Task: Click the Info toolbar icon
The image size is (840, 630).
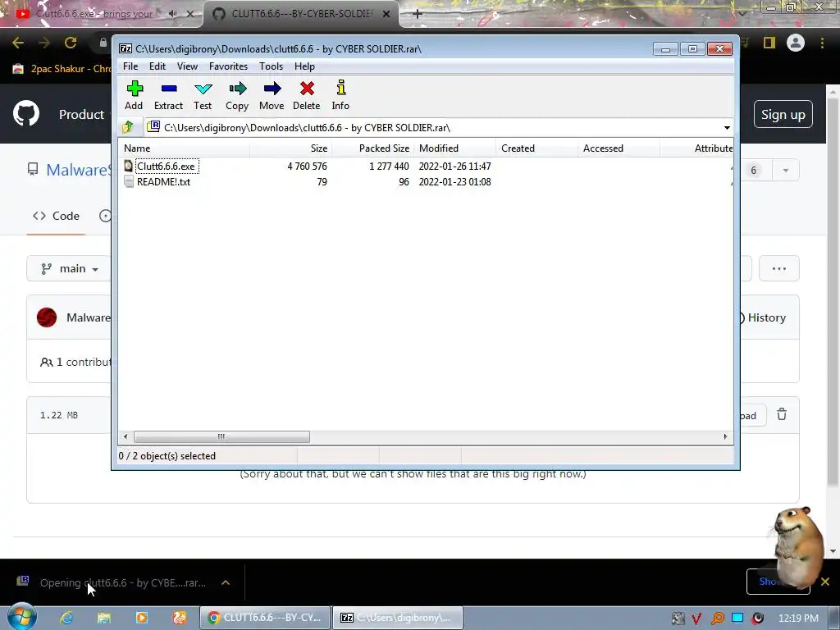Action: coord(340,95)
